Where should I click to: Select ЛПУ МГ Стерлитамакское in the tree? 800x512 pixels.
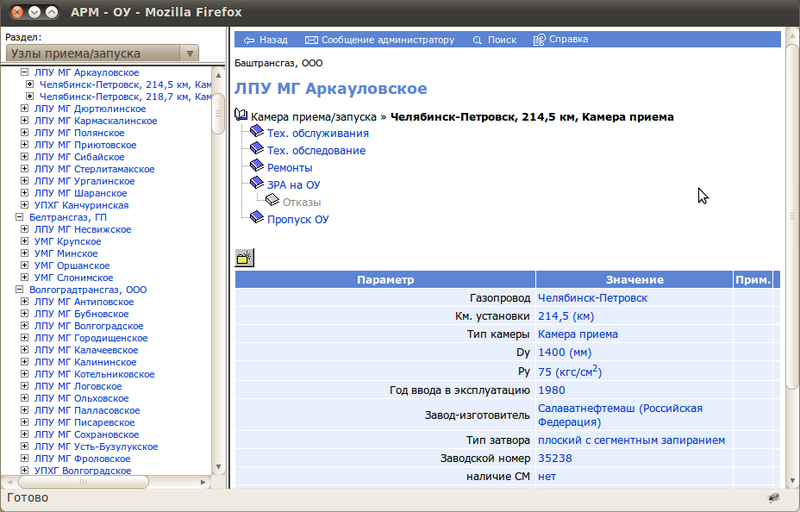pyautogui.click(x=94, y=169)
